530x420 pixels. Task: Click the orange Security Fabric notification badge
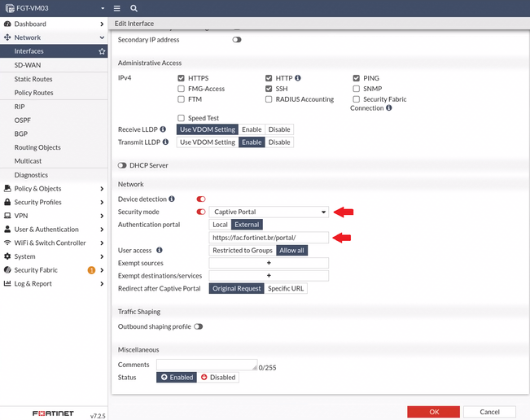91,270
